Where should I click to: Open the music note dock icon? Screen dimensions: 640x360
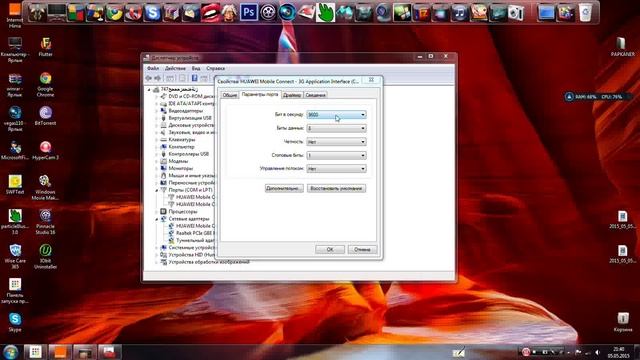pos(460,13)
